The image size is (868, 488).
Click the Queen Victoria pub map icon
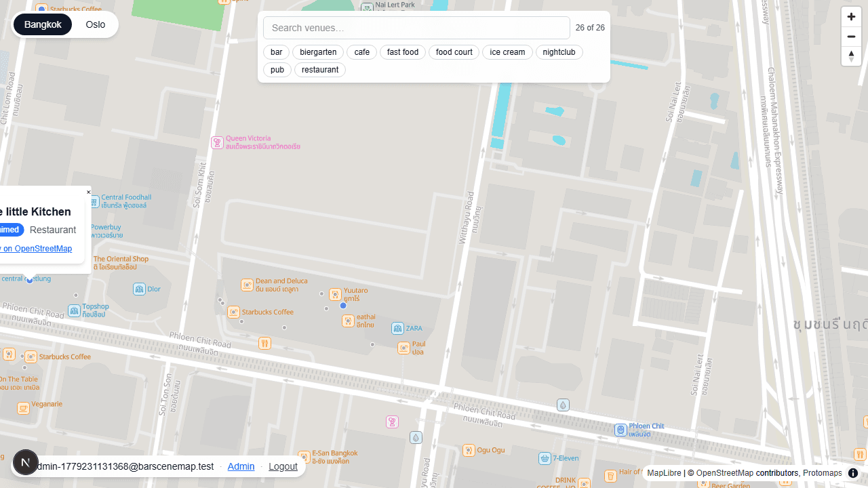217,142
